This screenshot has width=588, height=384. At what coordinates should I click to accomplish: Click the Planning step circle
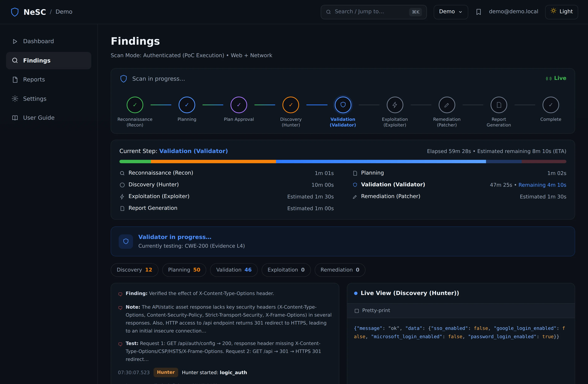(x=187, y=105)
